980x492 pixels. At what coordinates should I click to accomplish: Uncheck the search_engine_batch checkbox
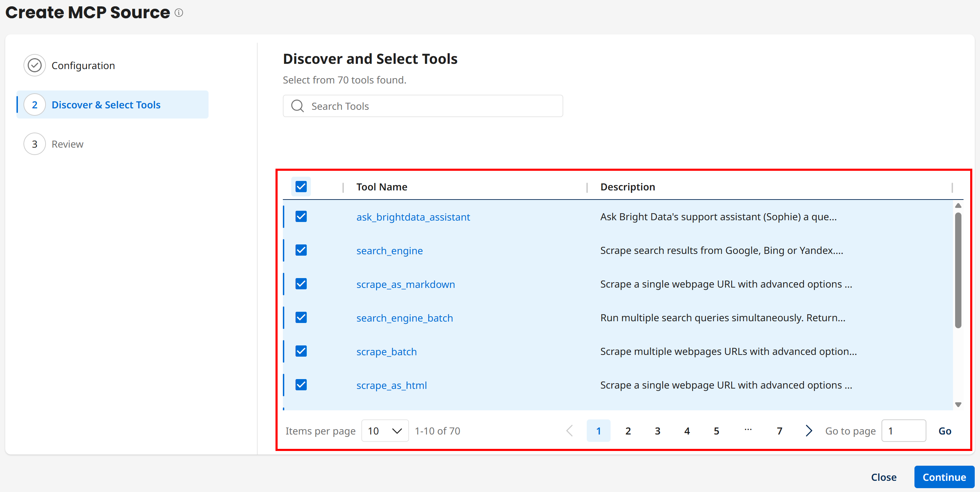point(301,317)
